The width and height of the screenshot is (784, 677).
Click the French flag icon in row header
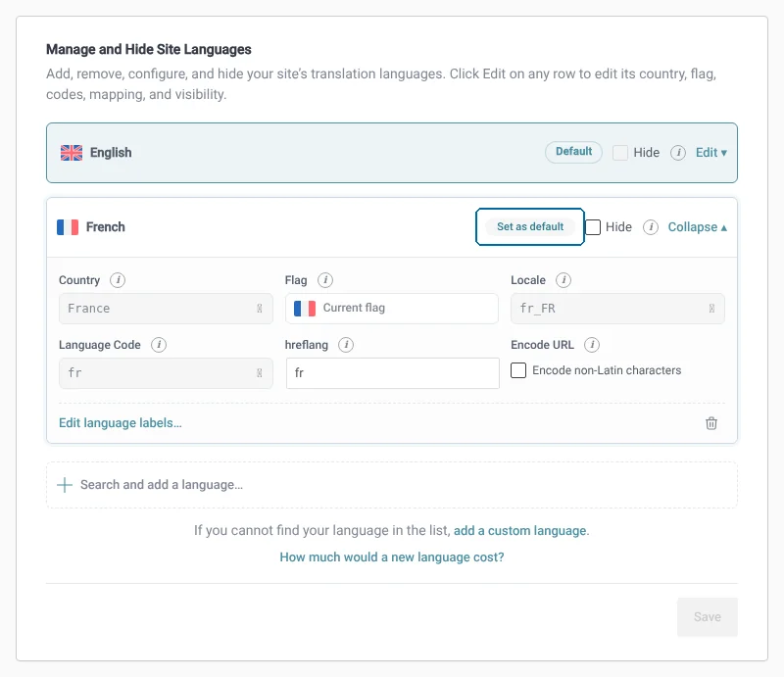tap(68, 227)
